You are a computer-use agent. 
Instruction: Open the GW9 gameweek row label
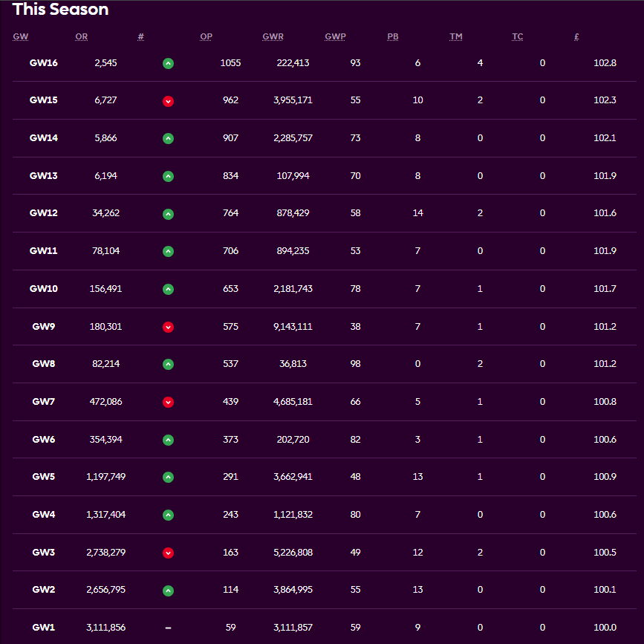click(x=44, y=327)
